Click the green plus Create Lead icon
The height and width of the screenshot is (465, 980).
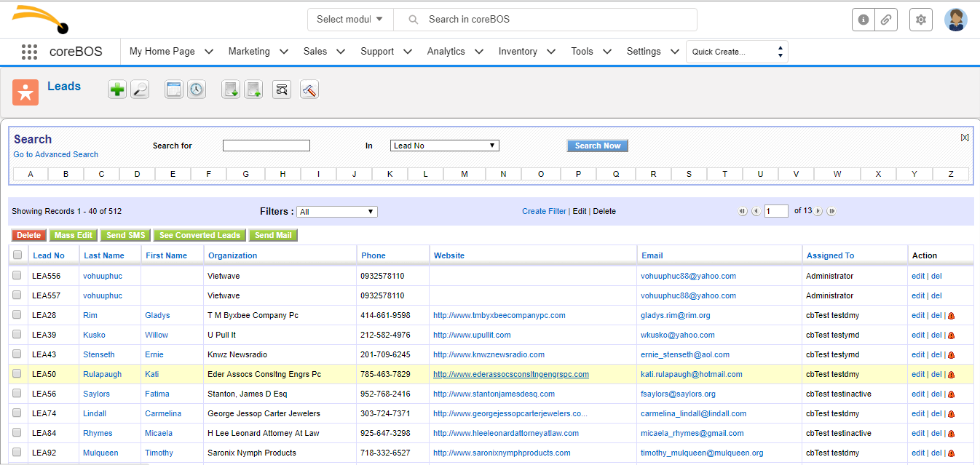point(116,90)
